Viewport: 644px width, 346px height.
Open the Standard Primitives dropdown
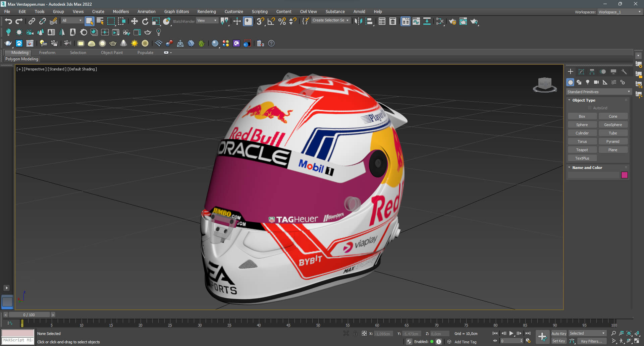click(x=599, y=92)
